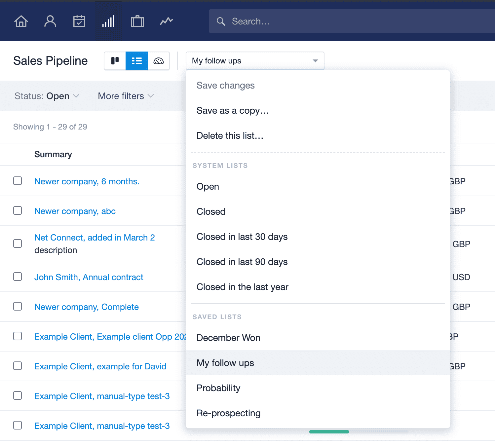Screen dimensions: 495x448
Task: Open Newer company, 6 months. opportunity
Action: coord(87,181)
